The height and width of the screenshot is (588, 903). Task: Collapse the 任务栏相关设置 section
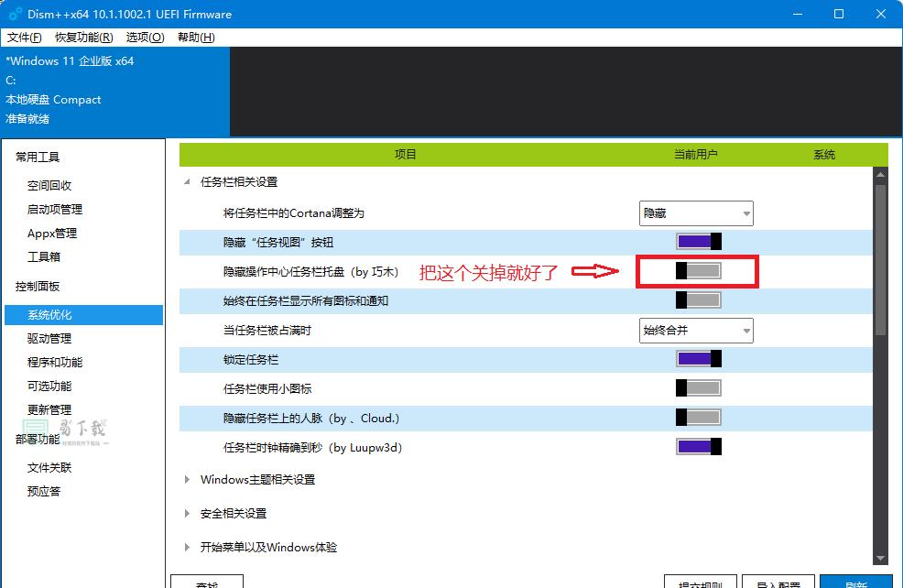187,181
